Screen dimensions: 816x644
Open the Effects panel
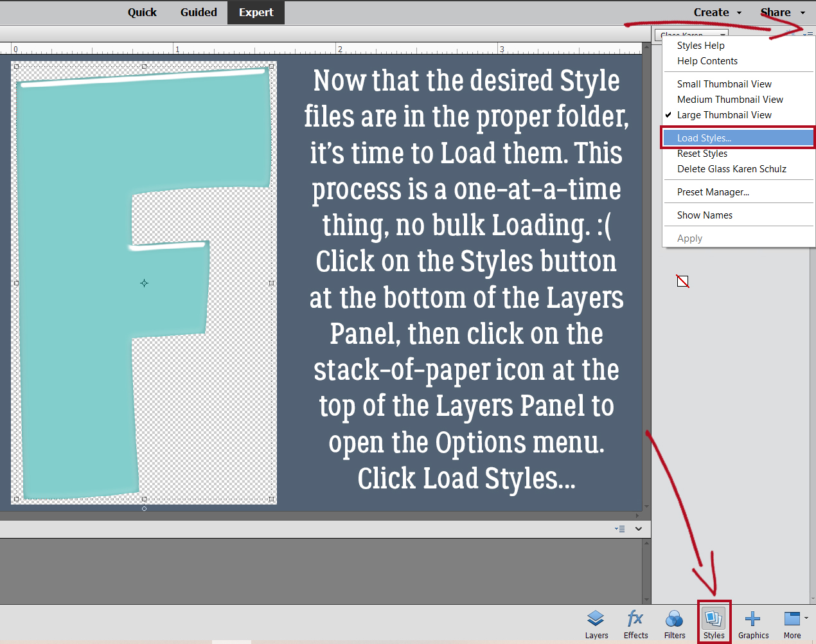click(x=635, y=622)
